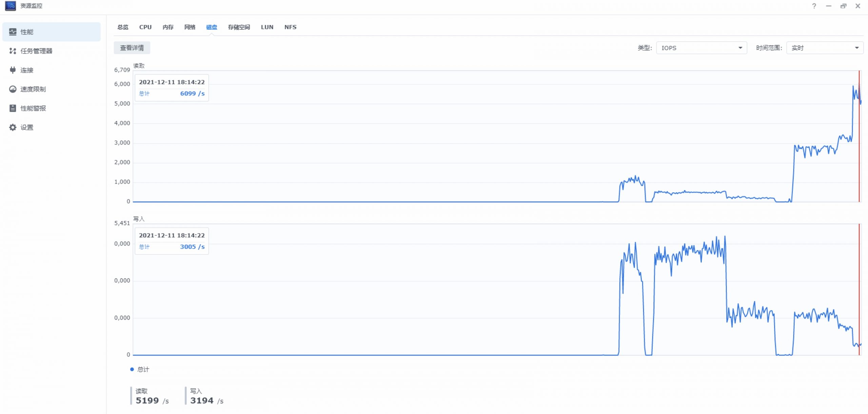868x414 pixels.
Task: Select the 磁盘 tab
Action: [x=212, y=27]
